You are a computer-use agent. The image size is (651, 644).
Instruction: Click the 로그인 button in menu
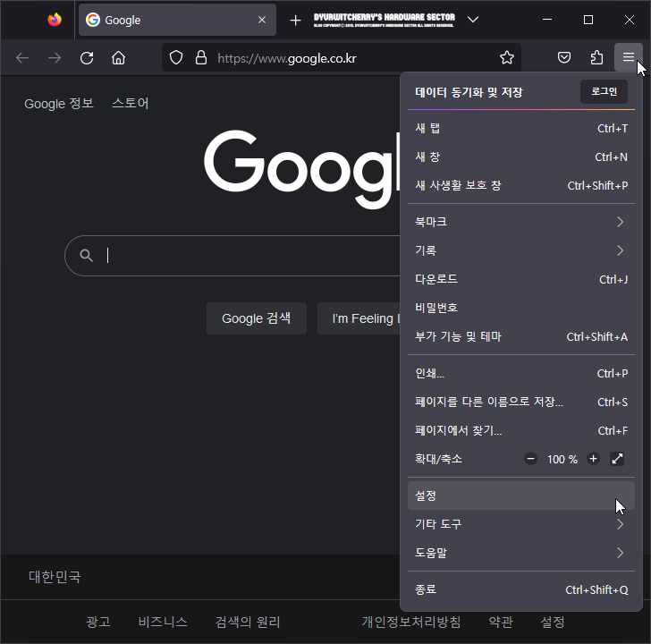point(604,91)
